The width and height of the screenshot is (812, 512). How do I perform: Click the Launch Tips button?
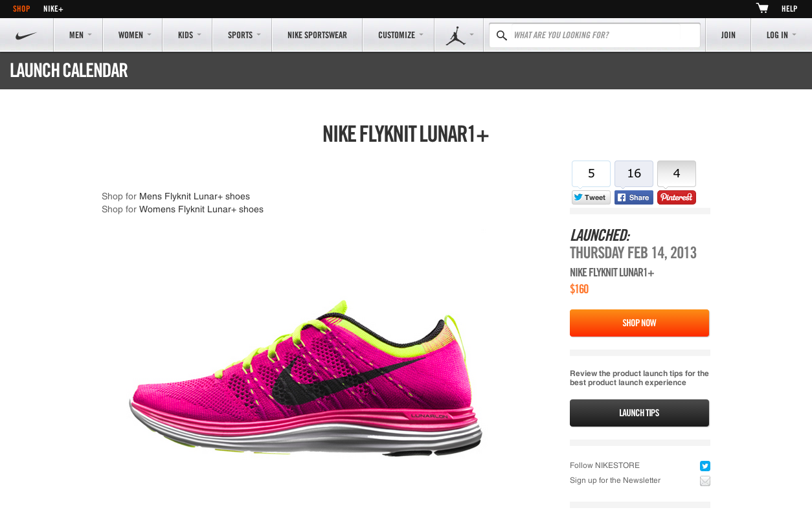tap(639, 413)
